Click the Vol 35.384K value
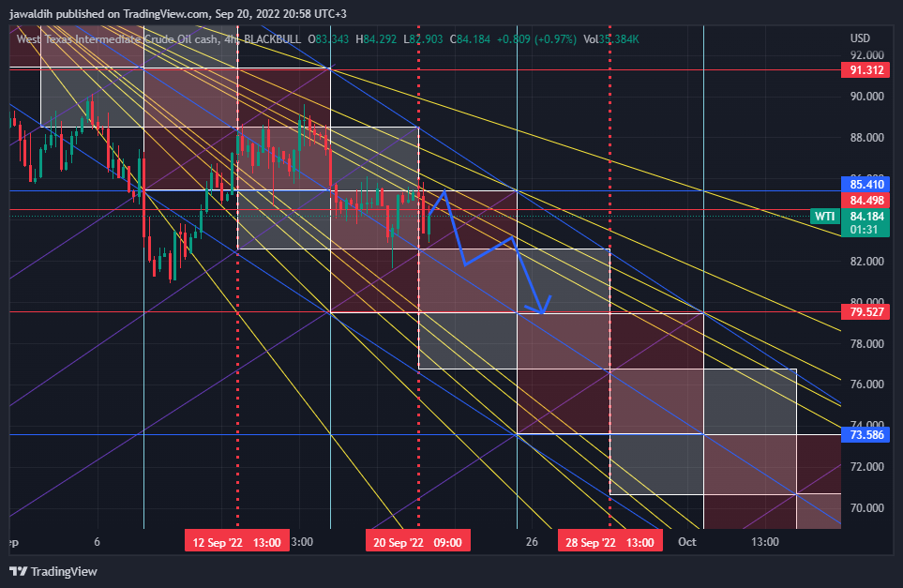Image resolution: width=903 pixels, height=588 pixels. click(611, 39)
